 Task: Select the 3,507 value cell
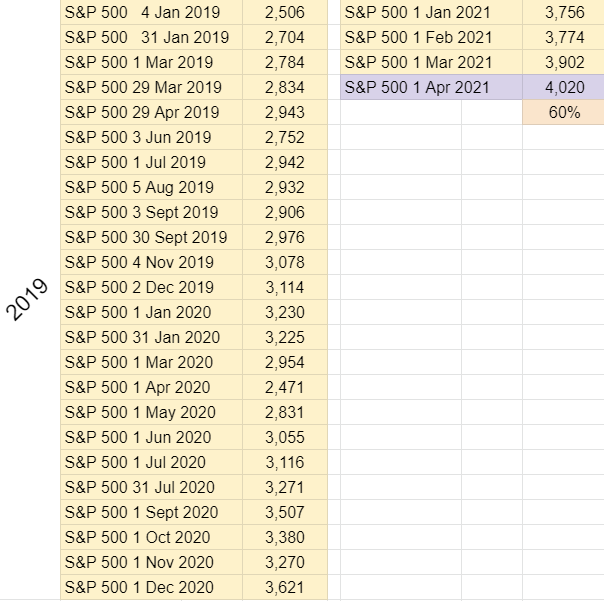[x=285, y=512]
